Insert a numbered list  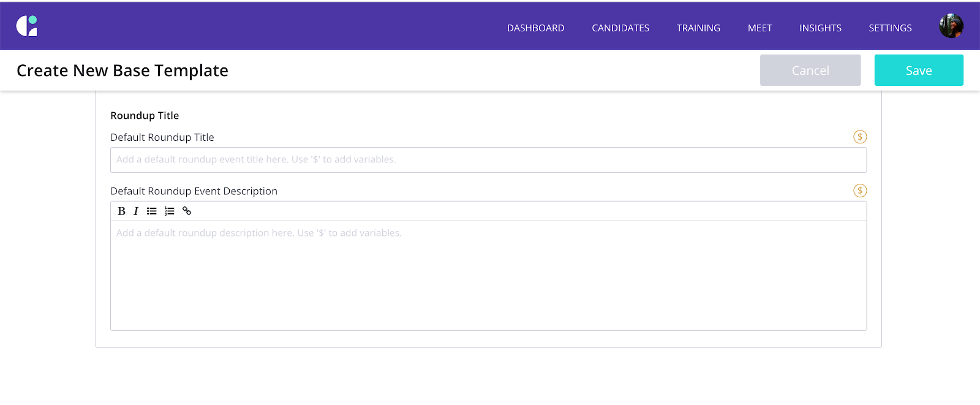[170, 211]
